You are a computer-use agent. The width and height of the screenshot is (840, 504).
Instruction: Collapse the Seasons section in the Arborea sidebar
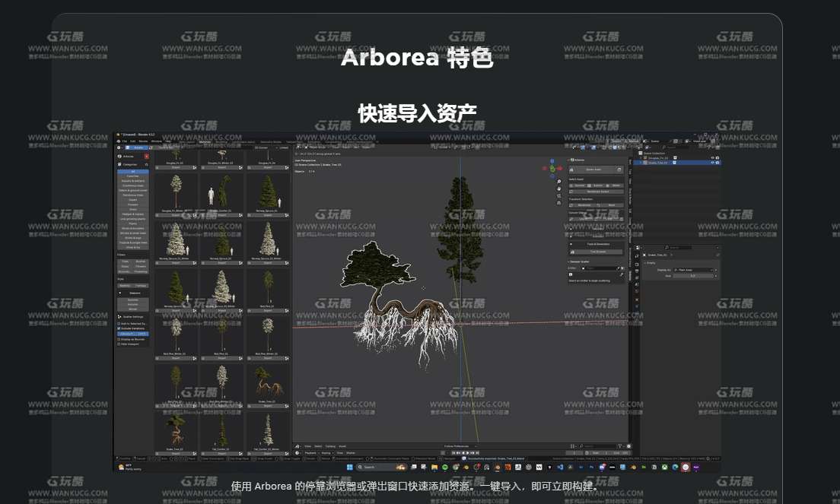click(x=119, y=293)
